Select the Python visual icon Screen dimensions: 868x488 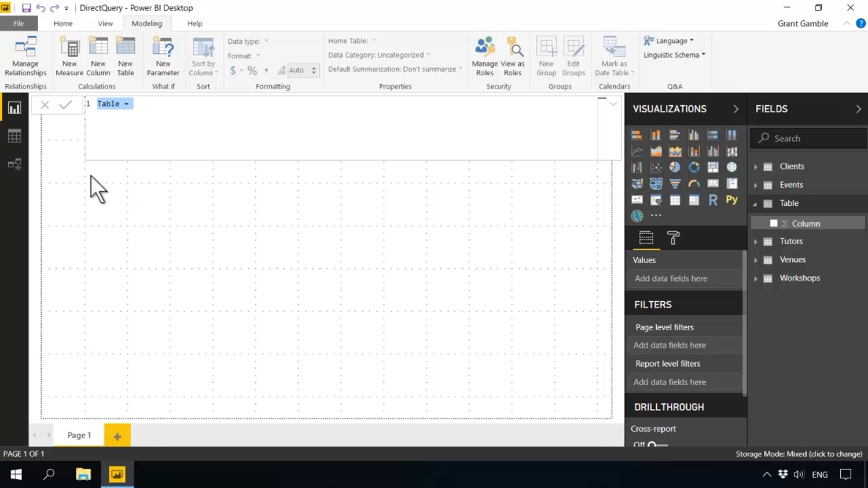tap(731, 200)
